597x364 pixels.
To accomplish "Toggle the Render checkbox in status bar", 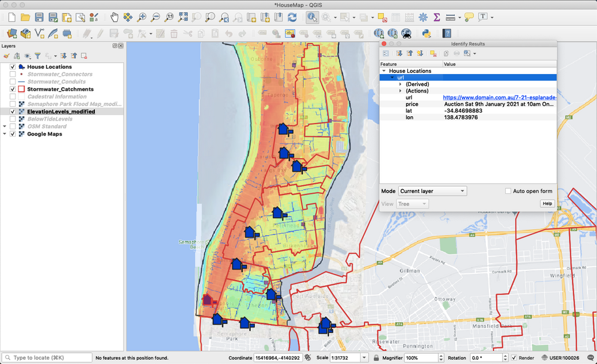I will click(x=513, y=358).
